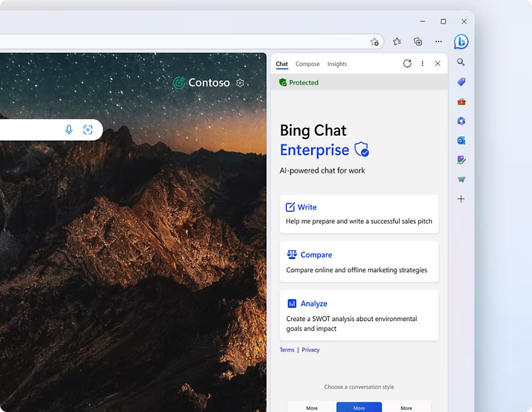Open the Privacy link
532x412 pixels.
(310, 350)
